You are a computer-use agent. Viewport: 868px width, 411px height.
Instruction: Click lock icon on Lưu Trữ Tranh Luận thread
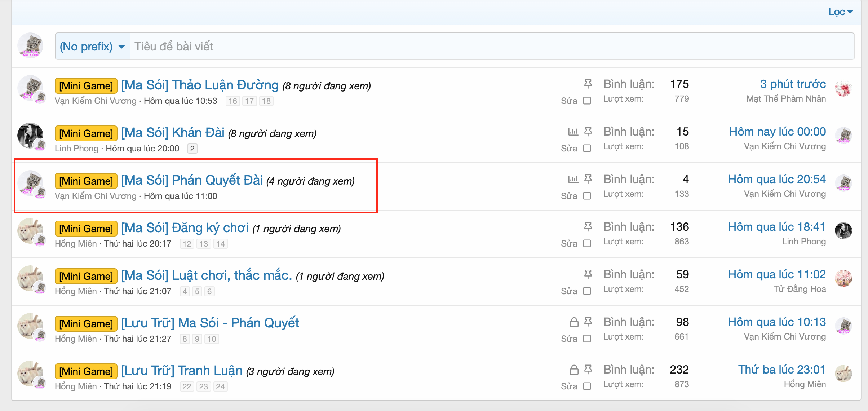coord(574,370)
